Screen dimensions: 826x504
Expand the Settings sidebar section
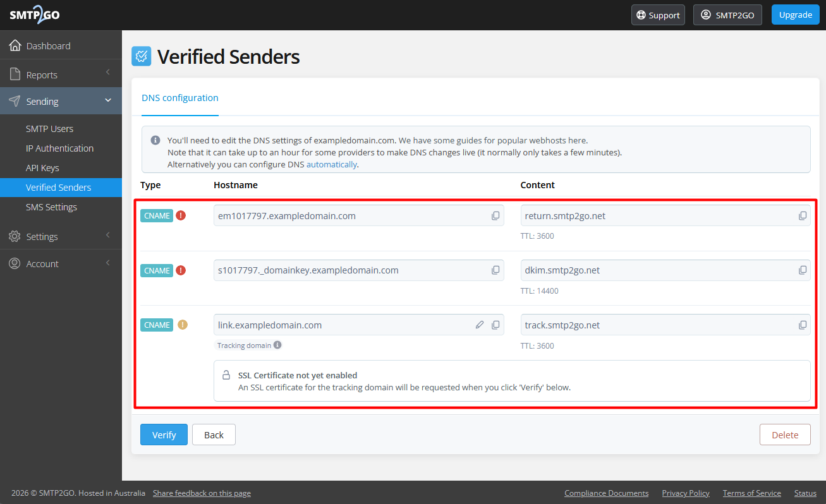(x=108, y=236)
